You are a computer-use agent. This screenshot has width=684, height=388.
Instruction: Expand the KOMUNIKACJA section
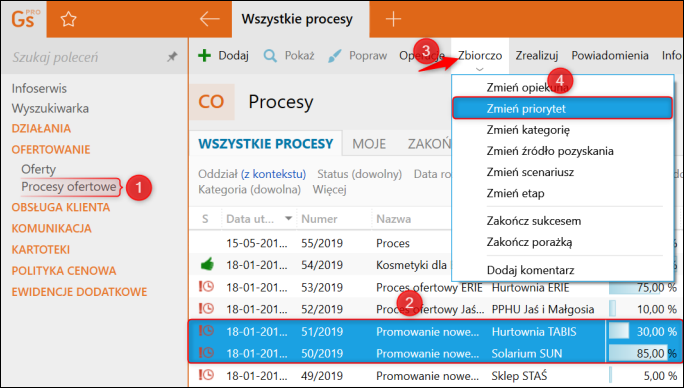click(51, 228)
